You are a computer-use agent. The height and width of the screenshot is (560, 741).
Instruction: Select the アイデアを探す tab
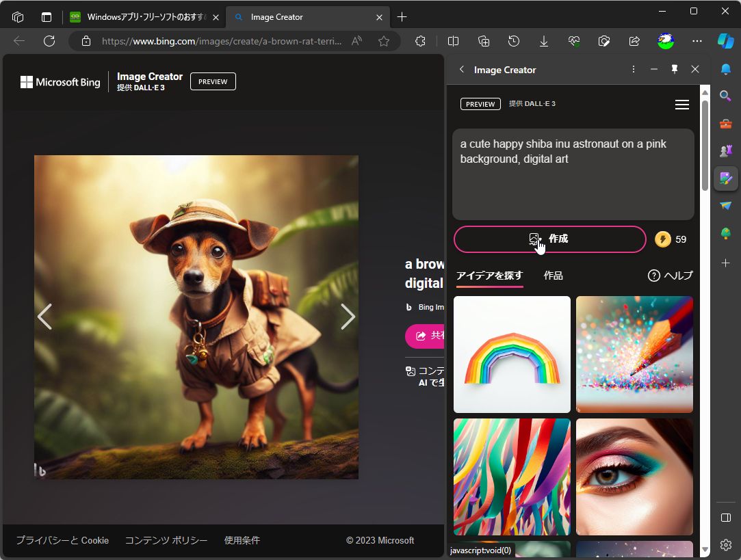(x=490, y=276)
